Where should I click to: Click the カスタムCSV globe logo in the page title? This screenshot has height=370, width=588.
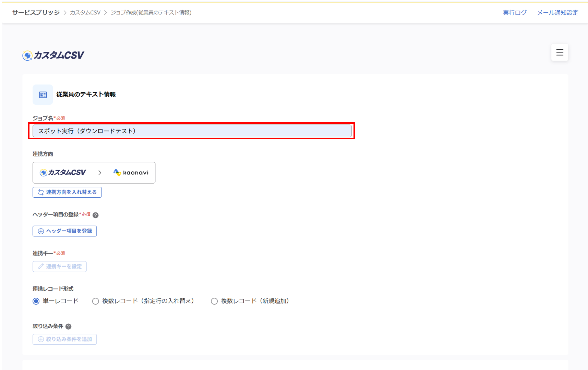(27, 56)
